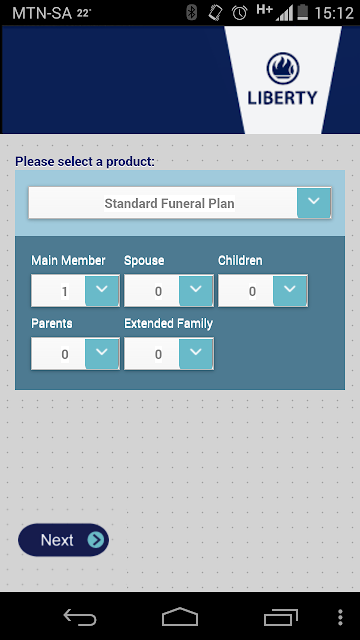Tap the signal strength status icon
Image resolution: width=360 pixels, height=640 pixels.
point(284,13)
